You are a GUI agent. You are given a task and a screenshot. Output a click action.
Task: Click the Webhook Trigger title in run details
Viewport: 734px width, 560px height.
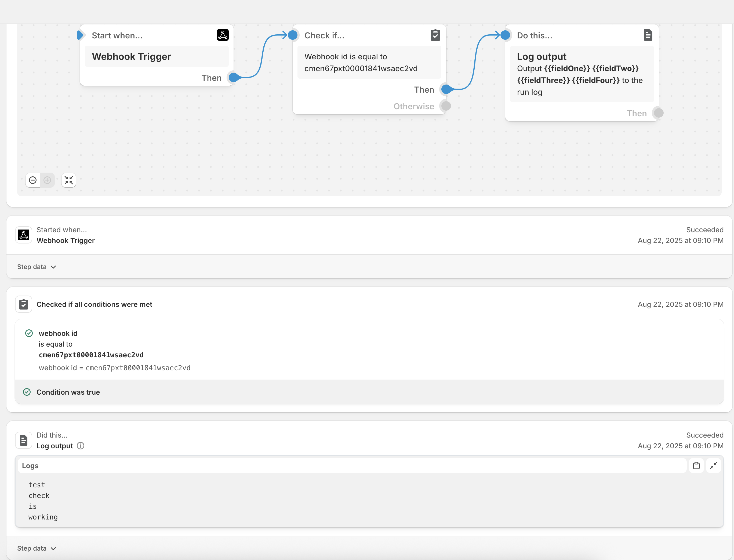[x=66, y=241]
